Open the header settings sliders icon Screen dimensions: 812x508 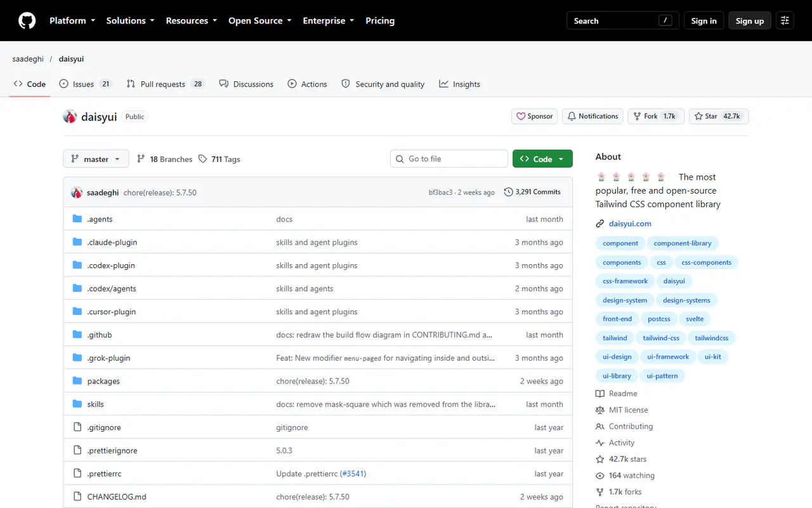[785, 21]
